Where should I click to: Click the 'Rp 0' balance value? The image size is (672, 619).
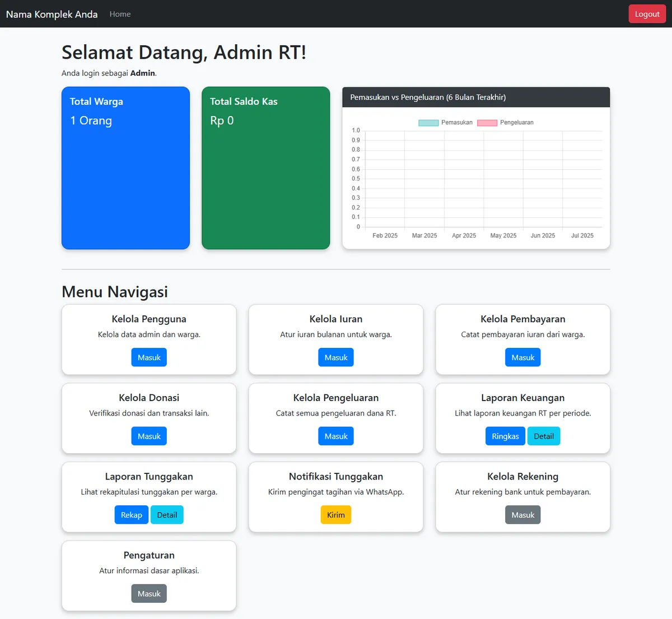pyautogui.click(x=222, y=120)
